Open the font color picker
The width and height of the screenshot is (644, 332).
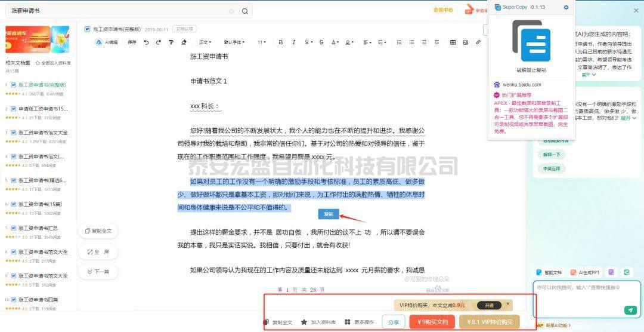point(335,42)
